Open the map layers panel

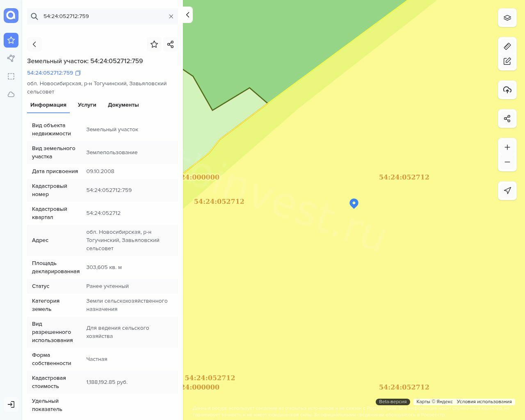pos(507,18)
